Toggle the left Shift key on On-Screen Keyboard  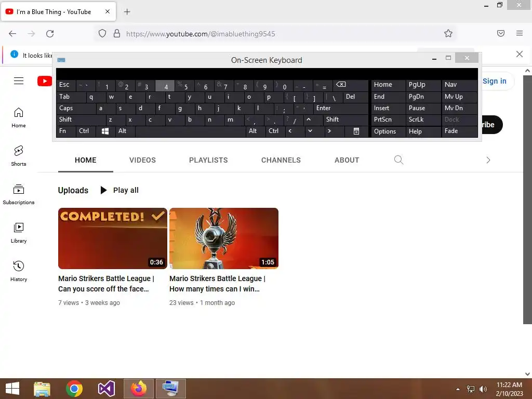click(x=81, y=119)
